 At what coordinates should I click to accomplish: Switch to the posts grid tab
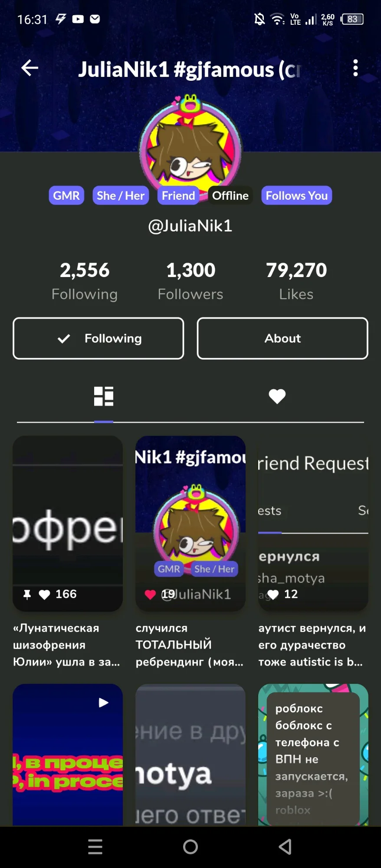pyautogui.click(x=104, y=396)
